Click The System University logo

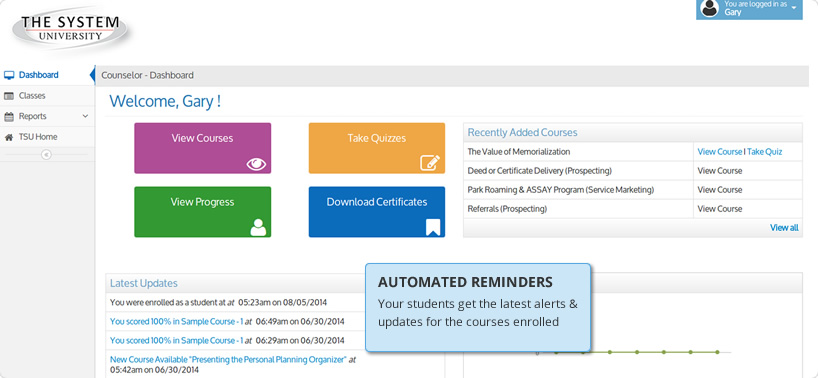pos(70,29)
